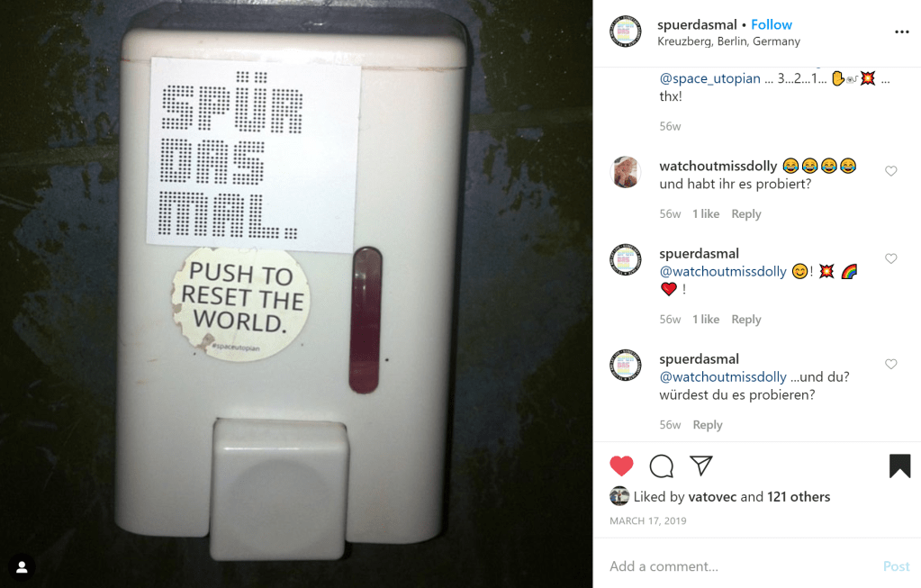Unlike the post with red heart
The image size is (921, 588).
click(x=621, y=466)
